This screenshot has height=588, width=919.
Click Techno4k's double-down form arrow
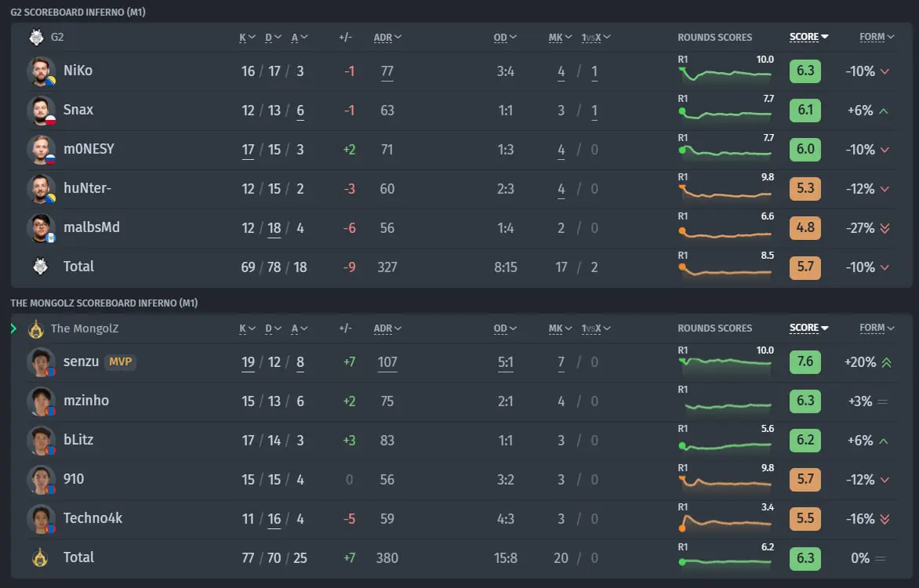pyautogui.click(x=884, y=519)
